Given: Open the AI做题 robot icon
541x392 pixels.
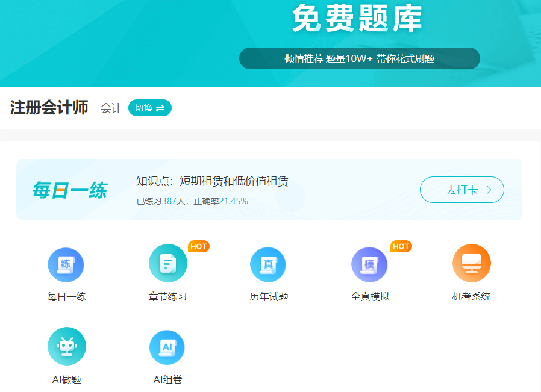Looking at the screenshot, I should (x=66, y=346).
